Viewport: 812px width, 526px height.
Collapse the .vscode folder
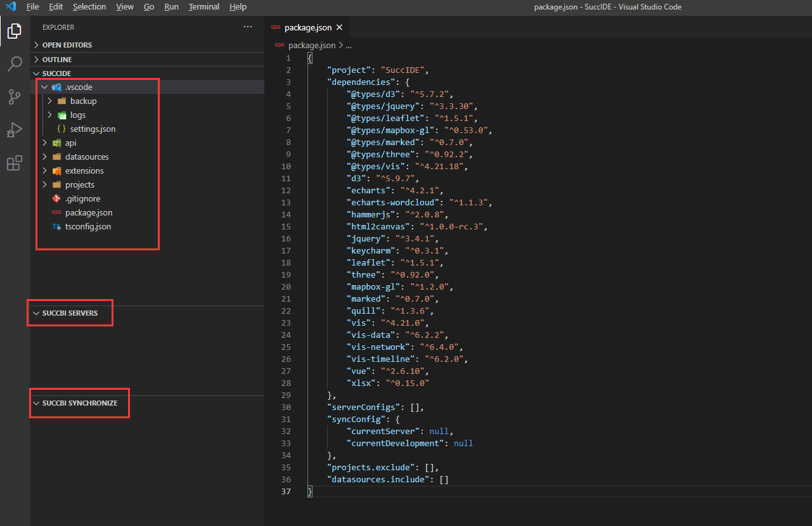click(79, 87)
